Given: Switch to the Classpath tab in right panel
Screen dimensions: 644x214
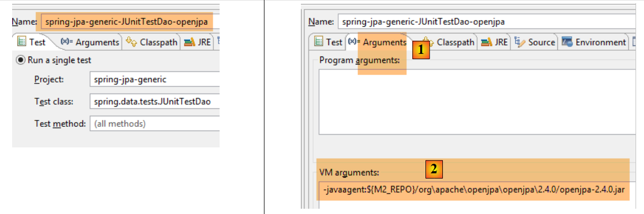Looking at the screenshot, I should point(456,42).
